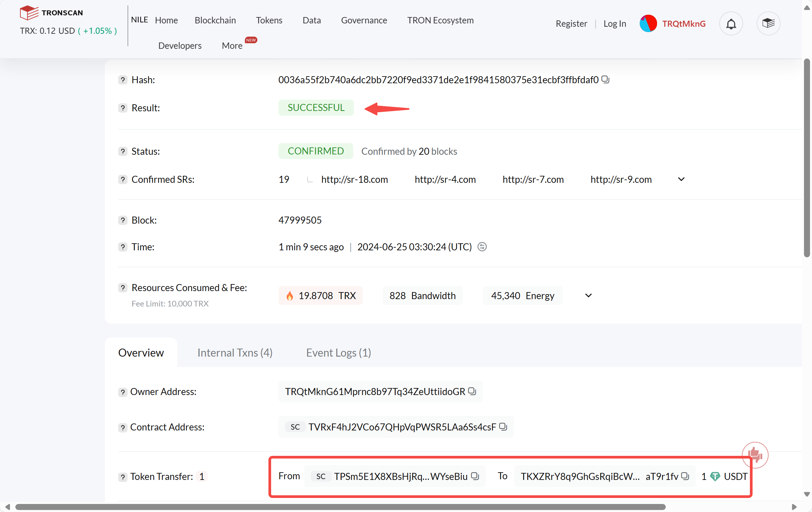The image size is (812, 512).
Task: Click the scroll-right arrow at bottom
Action: tap(794, 507)
